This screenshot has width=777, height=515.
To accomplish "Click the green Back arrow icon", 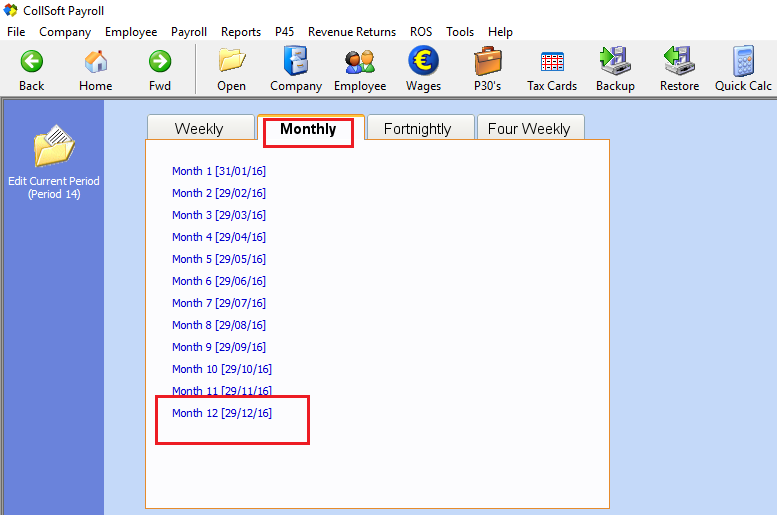I will 32,62.
